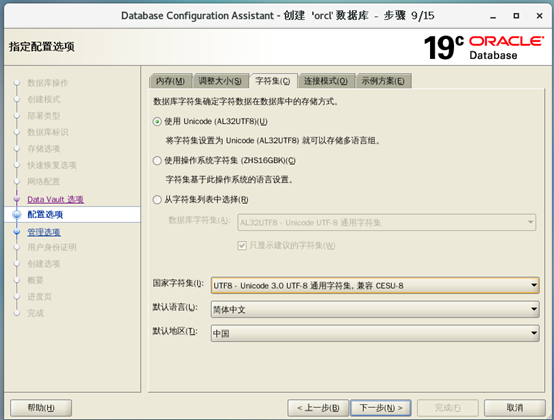This screenshot has height=420, width=554.
Task: Open the 示例方案(E) tab
Action: click(x=383, y=81)
